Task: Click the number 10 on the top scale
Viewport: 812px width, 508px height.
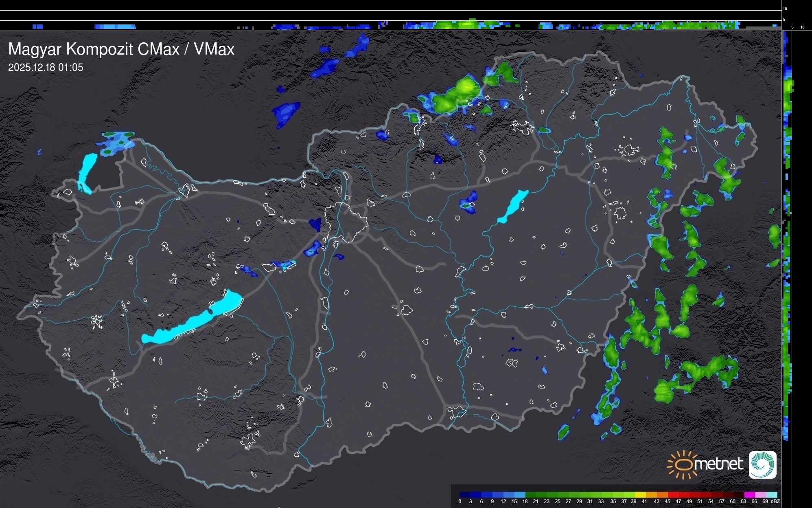Action: (x=785, y=9)
